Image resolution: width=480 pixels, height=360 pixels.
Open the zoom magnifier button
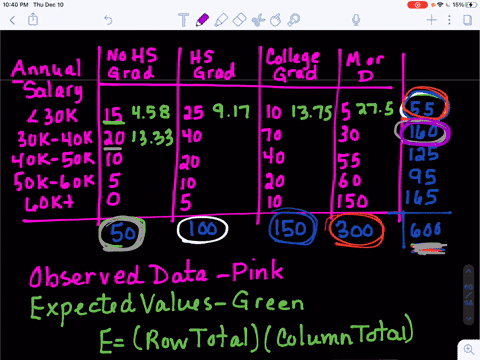(469, 350)
